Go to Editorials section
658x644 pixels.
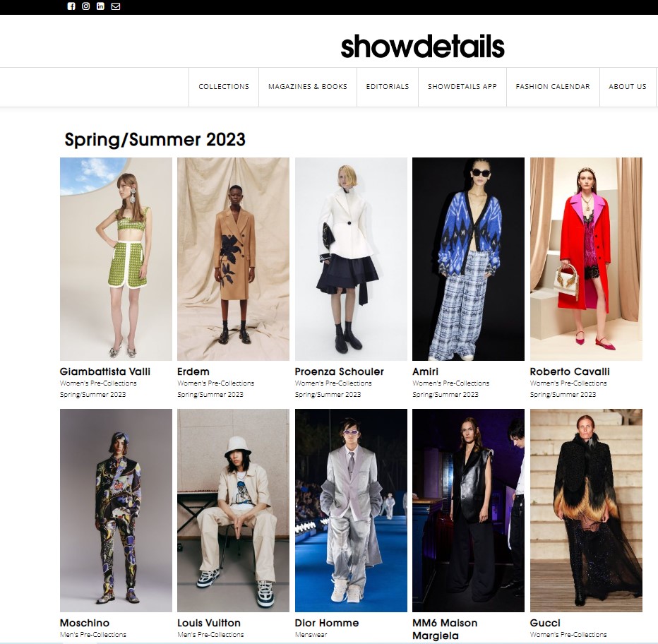[388, 86]
